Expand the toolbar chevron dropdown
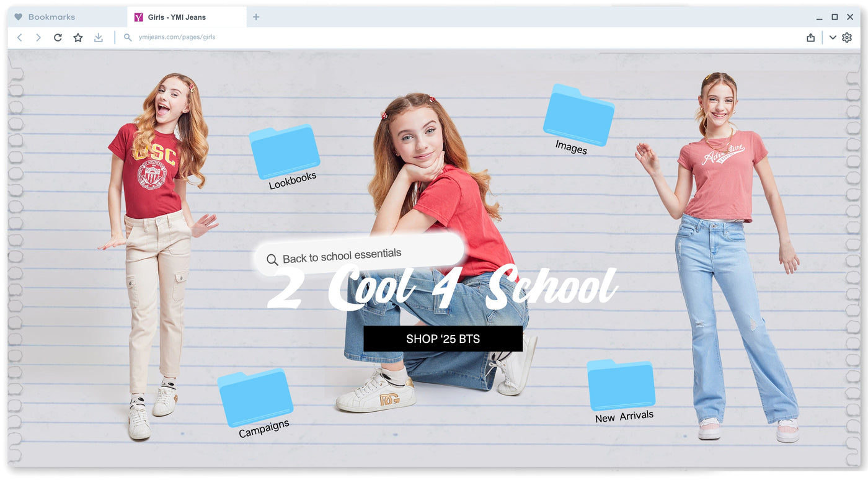The width and height of the screenshot is (868, 480). (x=833, y=38)
